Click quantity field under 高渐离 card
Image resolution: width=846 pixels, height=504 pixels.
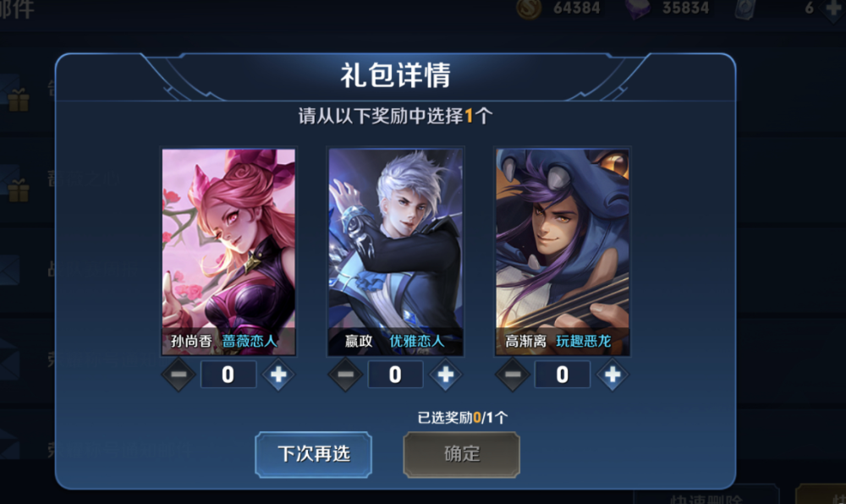562,374
